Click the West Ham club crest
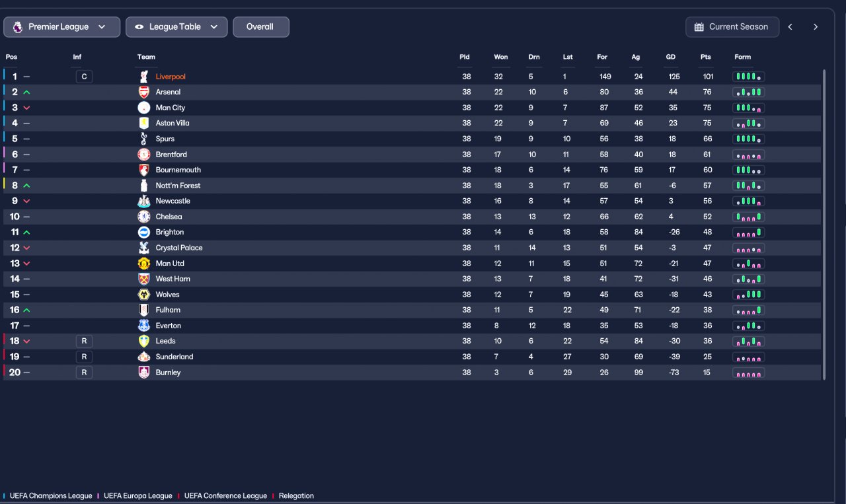 144,279
